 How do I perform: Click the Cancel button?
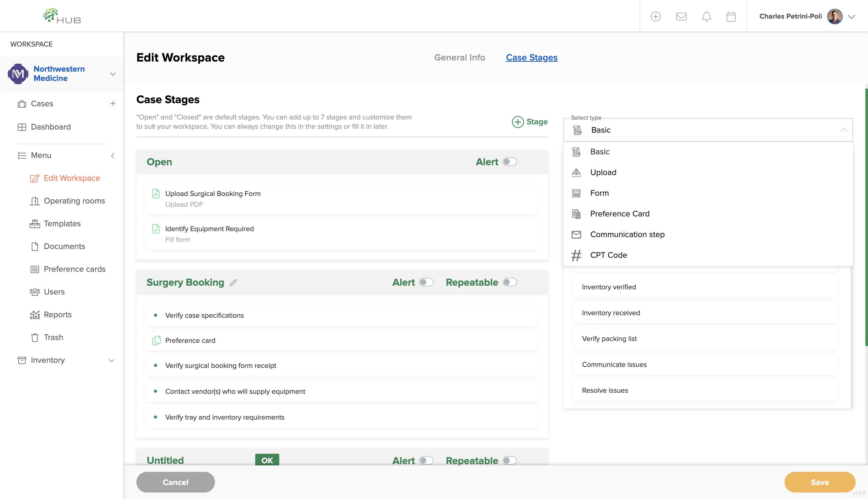[x=175, y=482]
